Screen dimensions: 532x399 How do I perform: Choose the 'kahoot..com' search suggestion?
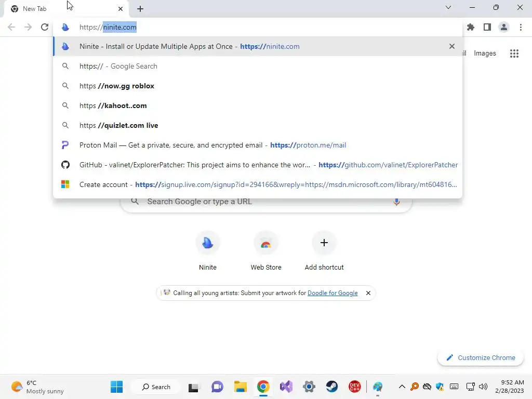[x=258, y=105]
